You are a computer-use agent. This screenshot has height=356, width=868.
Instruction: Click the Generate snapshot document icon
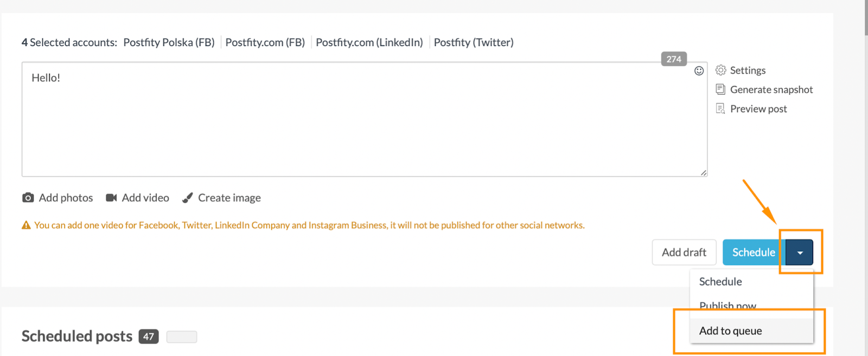tap(720, 89)
